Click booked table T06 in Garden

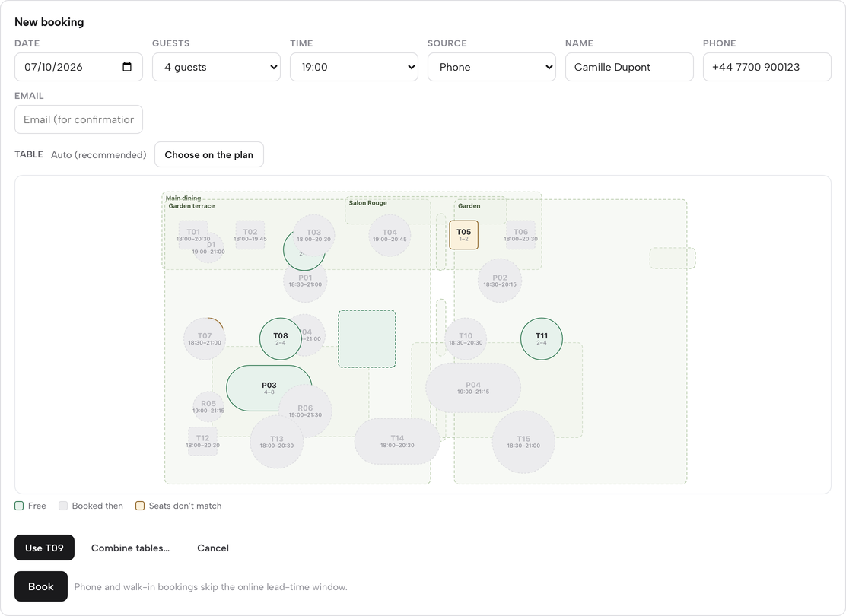[520, 235]
